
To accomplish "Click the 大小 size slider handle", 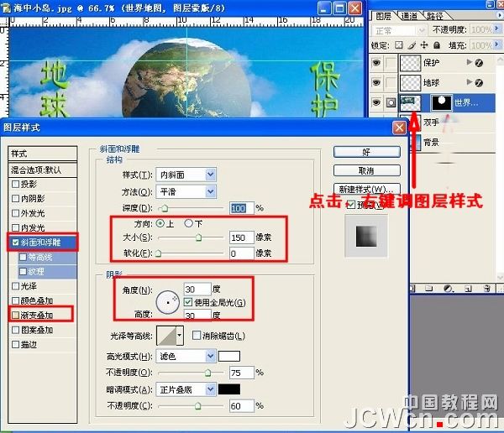I will click(198, 237).
